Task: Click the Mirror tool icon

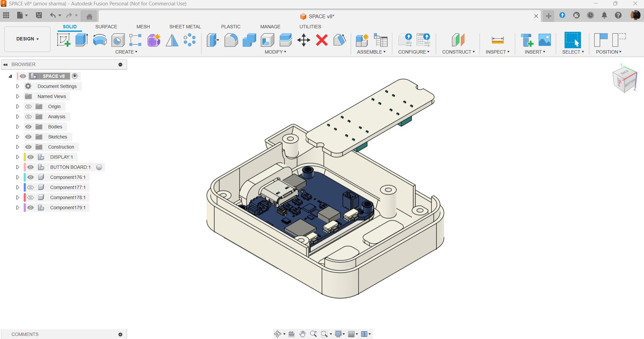Action: [x=172, y=40]
